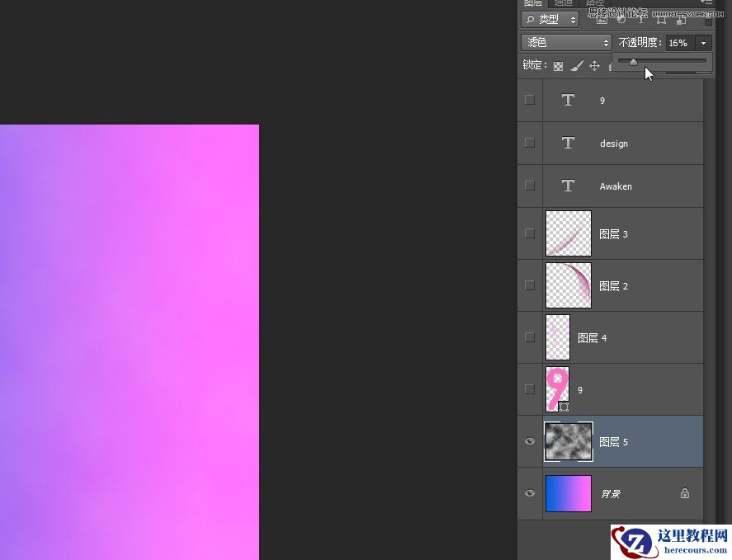Viewport: 732px width, 560px height.
Task: Click the filter for shape layers icon
Action: tap(663, 19)
